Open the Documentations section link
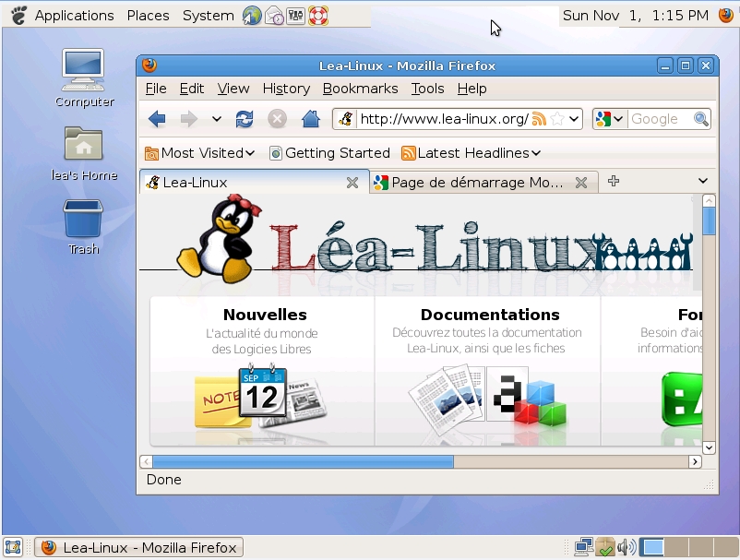740x560 pixels. coord(489,316)
